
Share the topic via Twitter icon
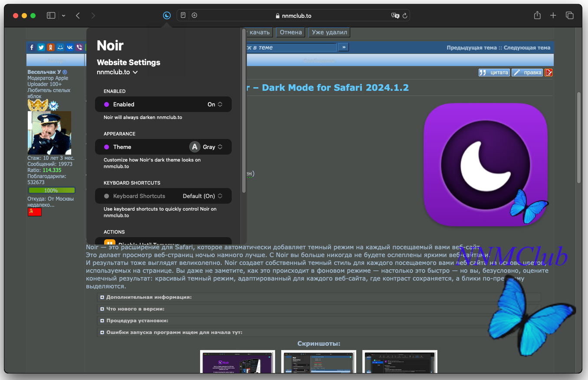pyautogui.click(x=41, y=47)
